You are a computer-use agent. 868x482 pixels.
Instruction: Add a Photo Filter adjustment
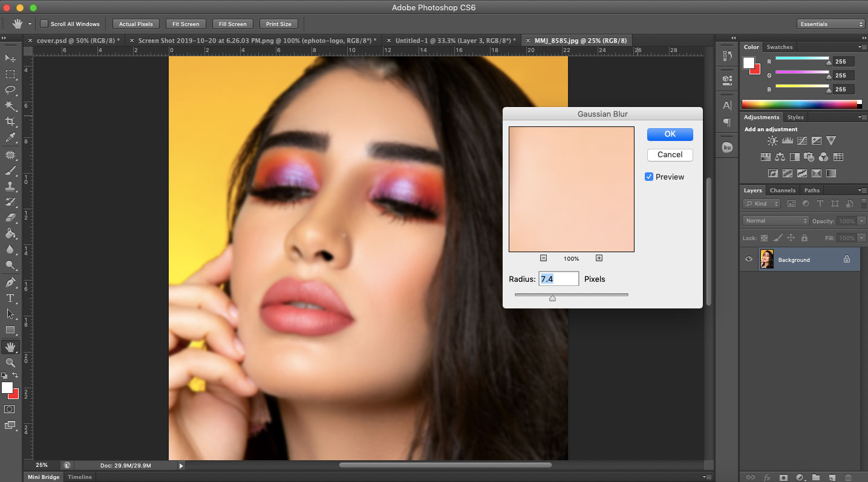tap(809, 157)
